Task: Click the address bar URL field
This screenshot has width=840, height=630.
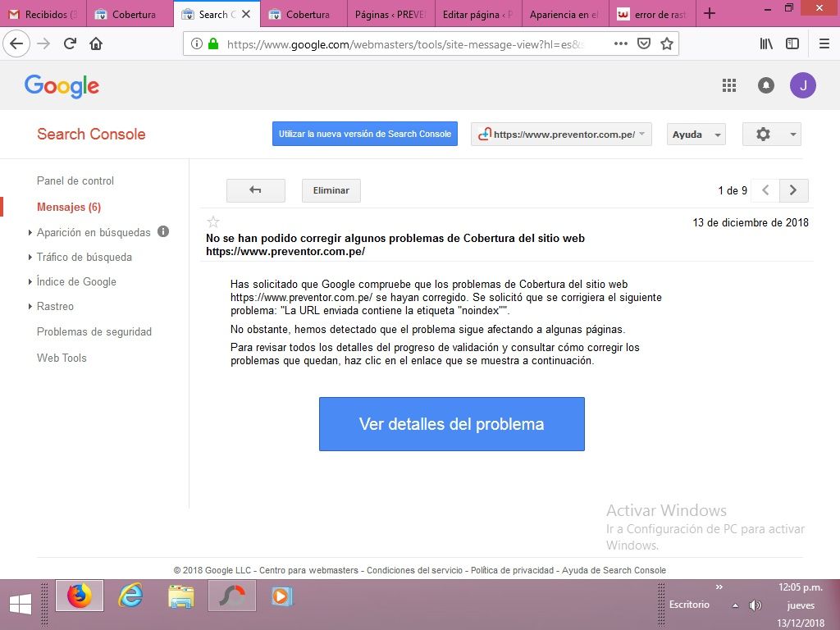Action: (x=405, y=44)
